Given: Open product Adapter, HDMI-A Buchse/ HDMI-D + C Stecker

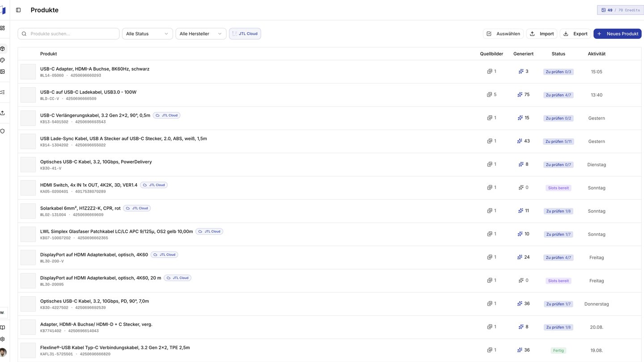Looking at the screenshot, I should [x=96, y=324].
